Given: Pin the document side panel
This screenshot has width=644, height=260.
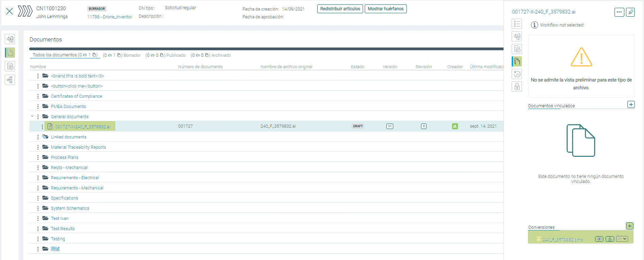Looking at the screenshot, I should pyautogui.click(x=630, y=12).
